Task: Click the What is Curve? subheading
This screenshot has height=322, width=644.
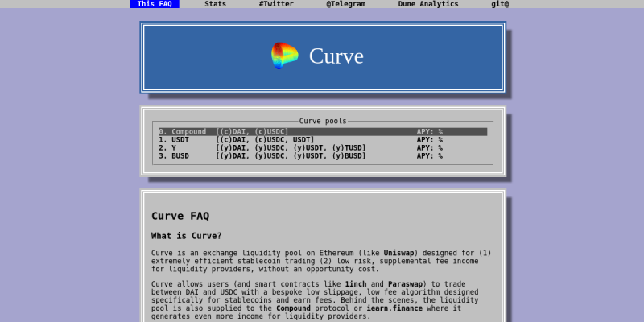Action: point(187,236)
